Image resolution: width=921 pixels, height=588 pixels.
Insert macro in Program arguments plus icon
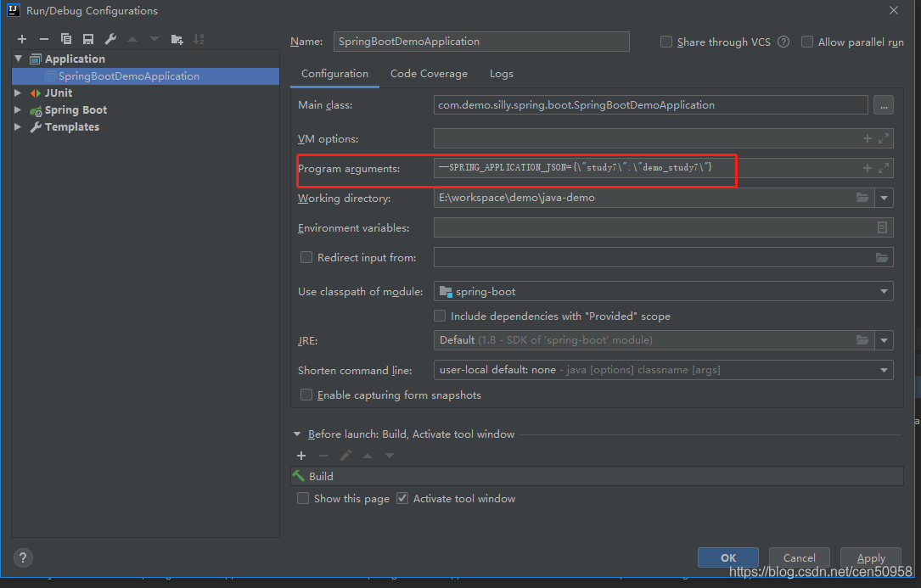tap(867, 168)
